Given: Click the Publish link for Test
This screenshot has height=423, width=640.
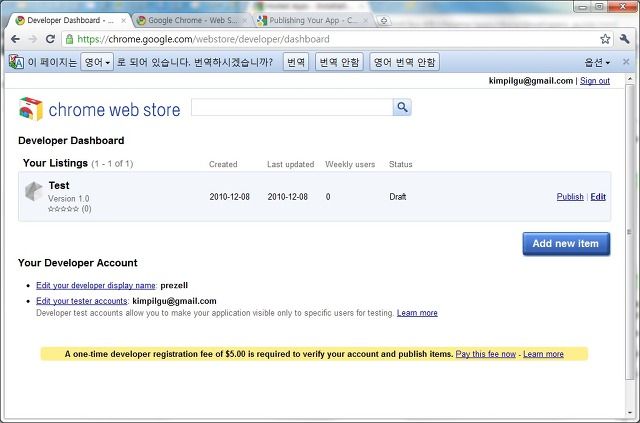Looking at the screenshot, I should 570,197.
